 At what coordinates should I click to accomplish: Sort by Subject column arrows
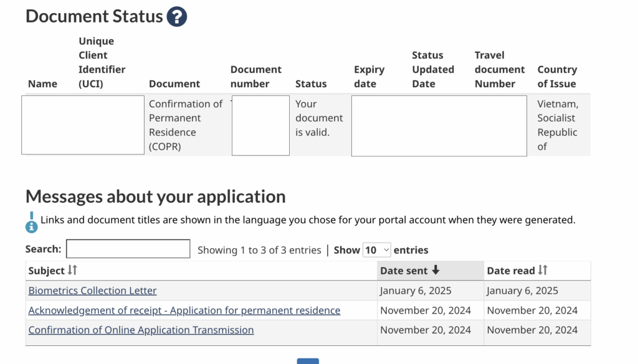point(72,270)
